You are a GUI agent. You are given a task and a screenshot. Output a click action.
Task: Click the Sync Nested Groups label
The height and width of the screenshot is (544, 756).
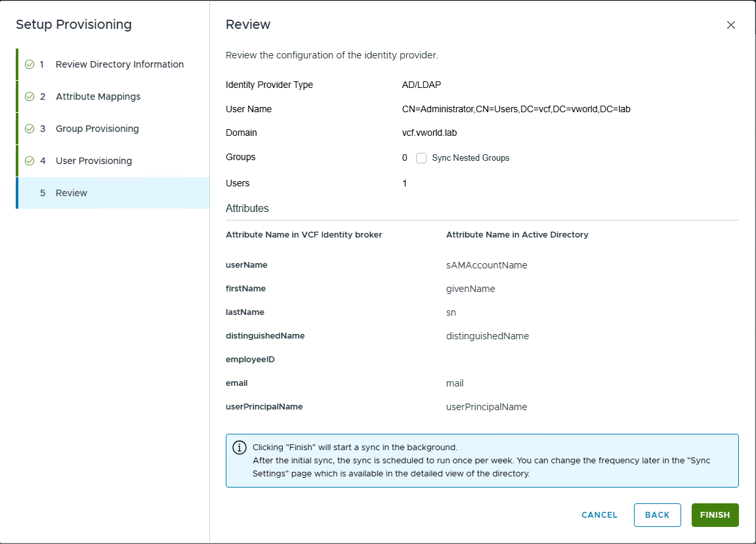coord(471,158)
